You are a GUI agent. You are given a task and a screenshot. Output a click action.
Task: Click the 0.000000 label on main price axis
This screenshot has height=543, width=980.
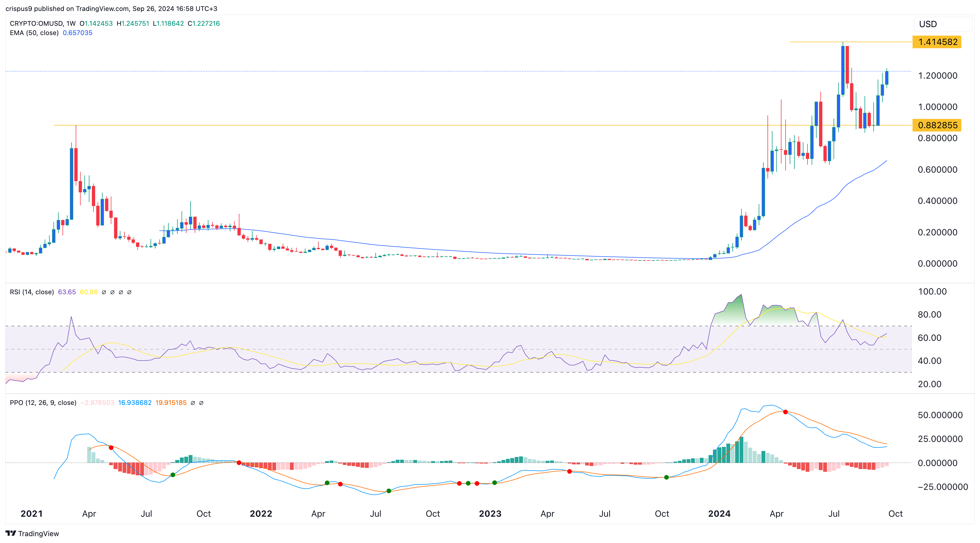[x=938, y=263]
